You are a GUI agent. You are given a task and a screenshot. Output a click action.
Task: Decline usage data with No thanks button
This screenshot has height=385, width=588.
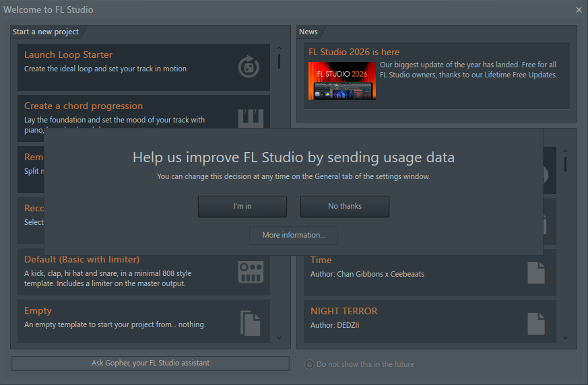click(x=345, y=206)
